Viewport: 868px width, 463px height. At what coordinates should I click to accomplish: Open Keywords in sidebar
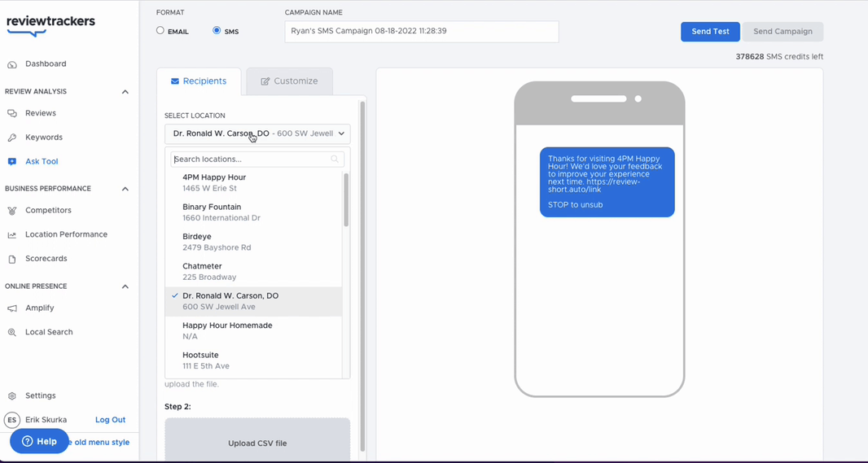44,138
